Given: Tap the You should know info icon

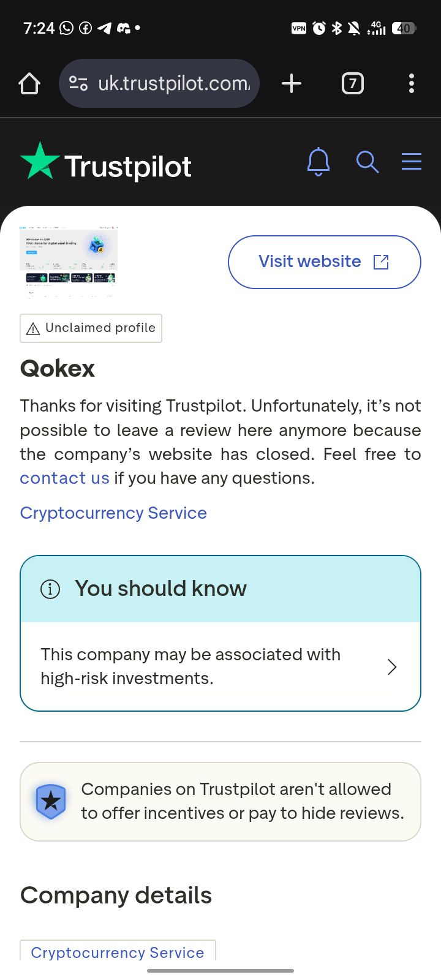Looking at the screenshot, I should [x=50, y=589].
